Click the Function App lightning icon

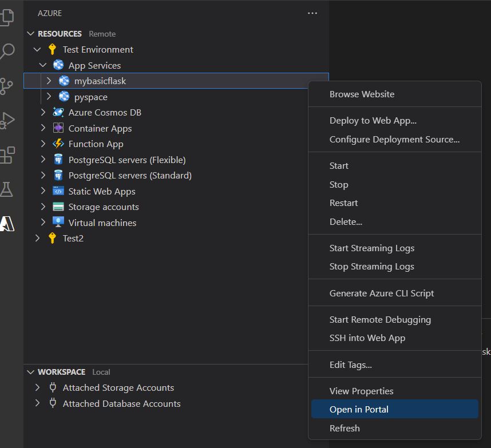58,144
